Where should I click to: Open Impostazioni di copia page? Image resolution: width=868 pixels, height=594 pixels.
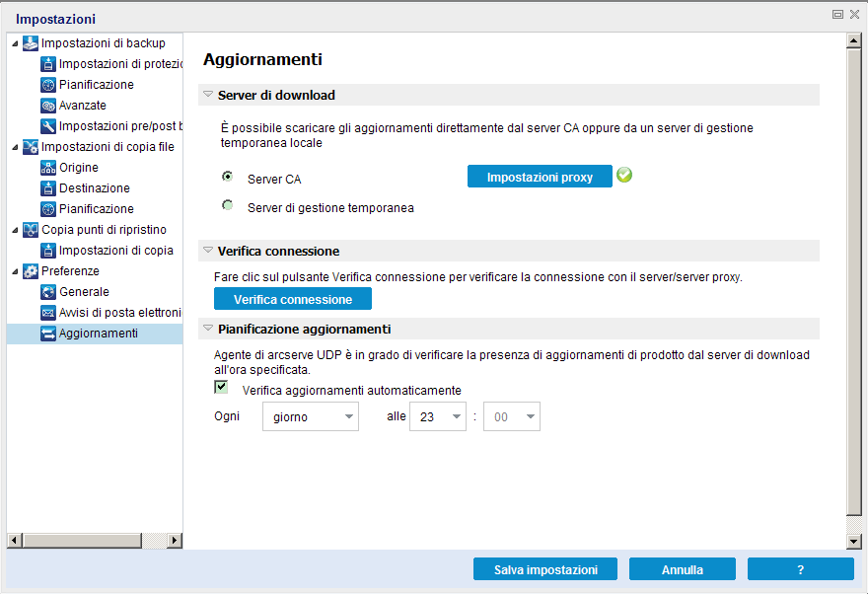[116, 251]
